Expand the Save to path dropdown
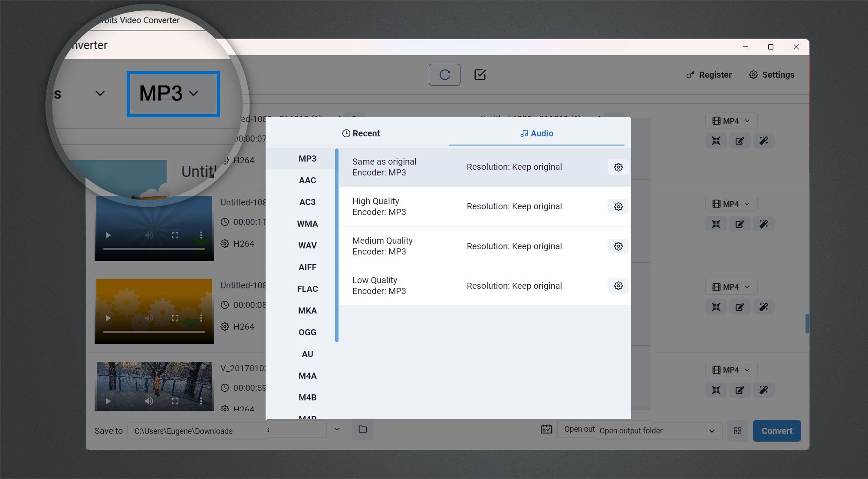 tap(337, 430)
